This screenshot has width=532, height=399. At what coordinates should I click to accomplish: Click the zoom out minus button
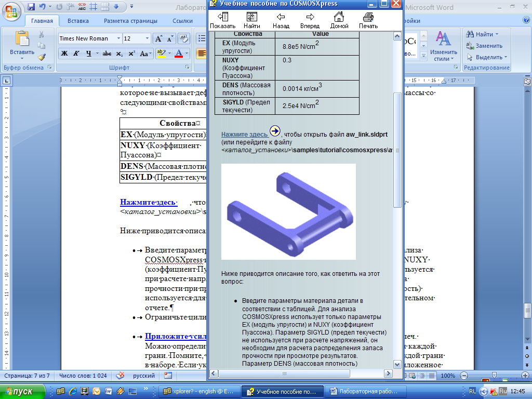(464, 376)
